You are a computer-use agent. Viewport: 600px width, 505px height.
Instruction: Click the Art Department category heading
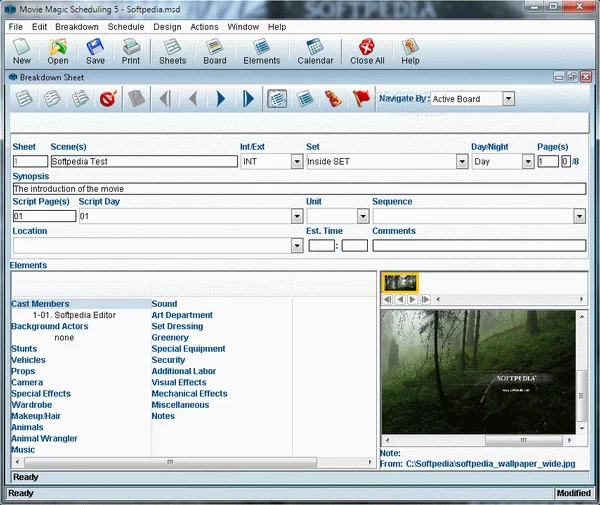182,315
